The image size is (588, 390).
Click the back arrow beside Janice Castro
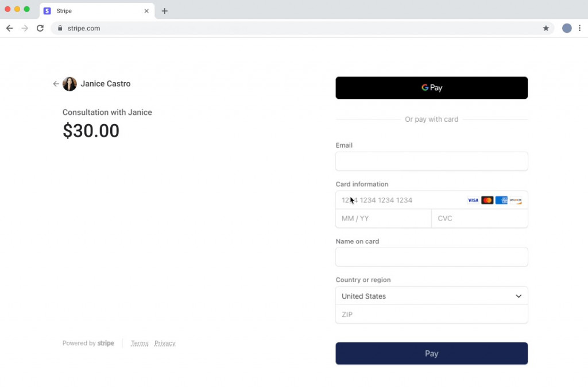coord(56,84)
